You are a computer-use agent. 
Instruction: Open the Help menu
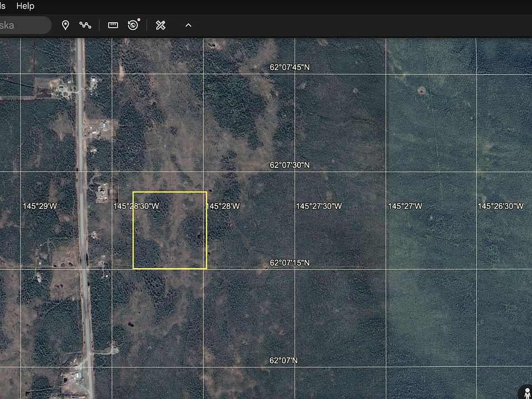point(25,6)
